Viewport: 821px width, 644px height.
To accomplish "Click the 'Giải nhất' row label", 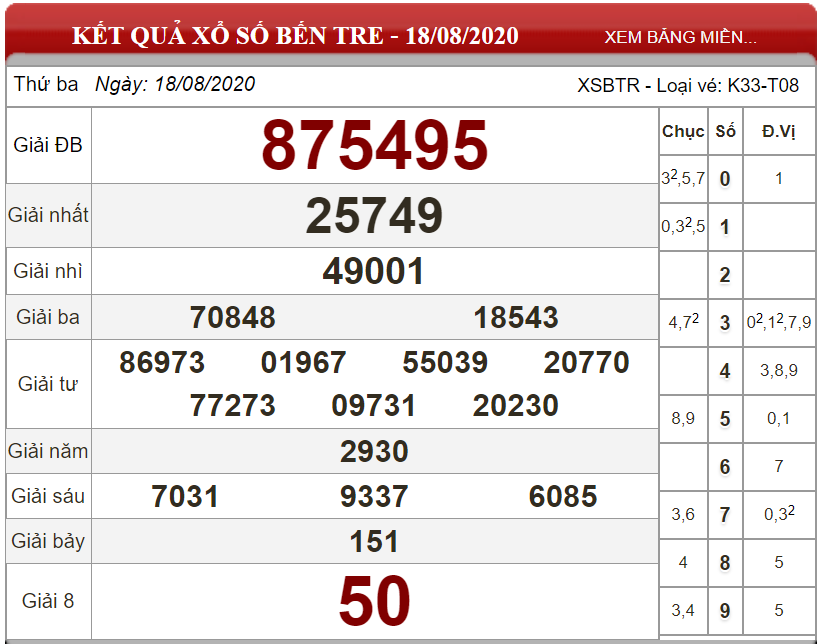I will (48, 215).
